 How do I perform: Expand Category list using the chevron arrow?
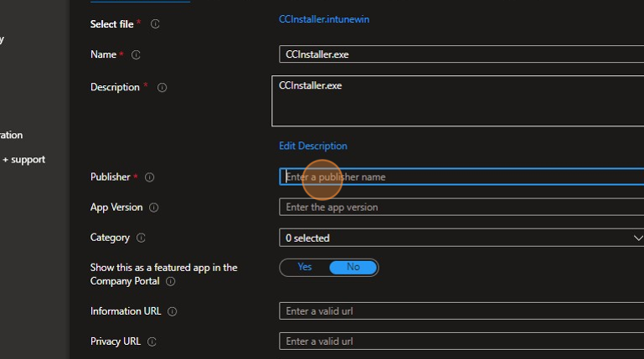coord(637,238)
